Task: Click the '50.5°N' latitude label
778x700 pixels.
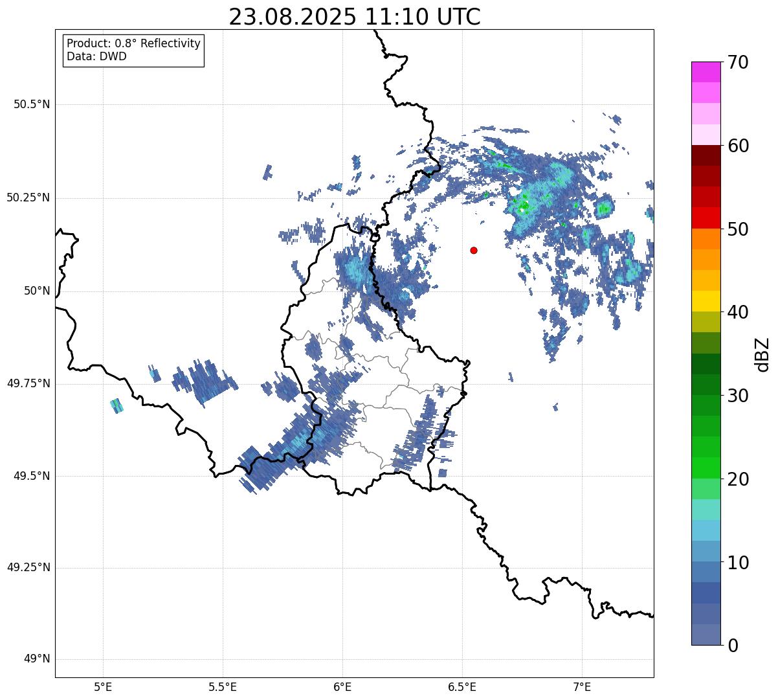Action: tap(32, 105)
